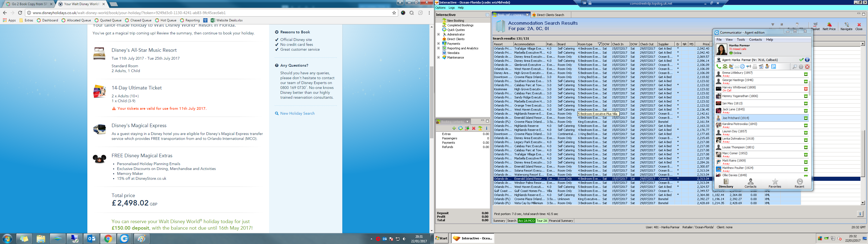Image resolution: width=868 pixels, height=244 pixels.
Task: Open the Recent tab in Communicator
Action: [799, 183]
